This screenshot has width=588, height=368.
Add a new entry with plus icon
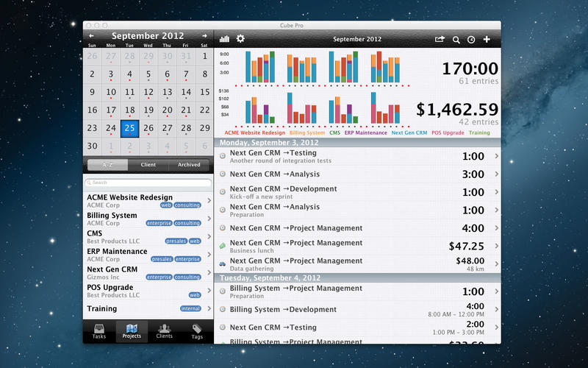pos(487,39)
